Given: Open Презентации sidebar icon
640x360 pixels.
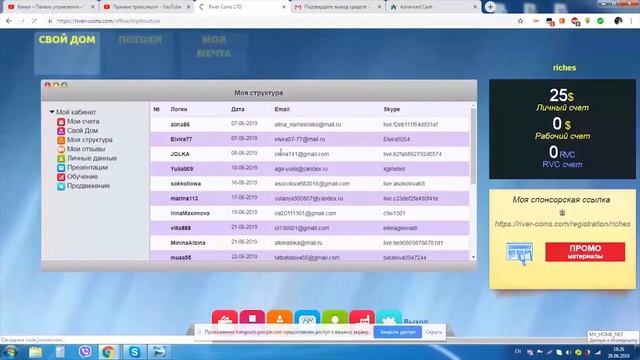Looking at the screenshot, I should [x=61, y=168].
